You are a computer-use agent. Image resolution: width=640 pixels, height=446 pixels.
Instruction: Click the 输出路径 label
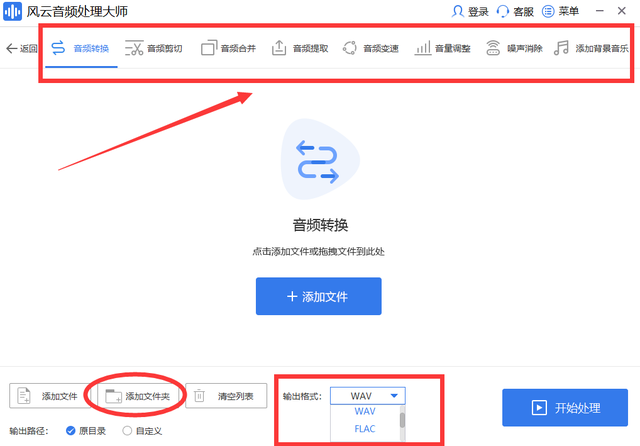pyautogui.click(x=29, y=431)
